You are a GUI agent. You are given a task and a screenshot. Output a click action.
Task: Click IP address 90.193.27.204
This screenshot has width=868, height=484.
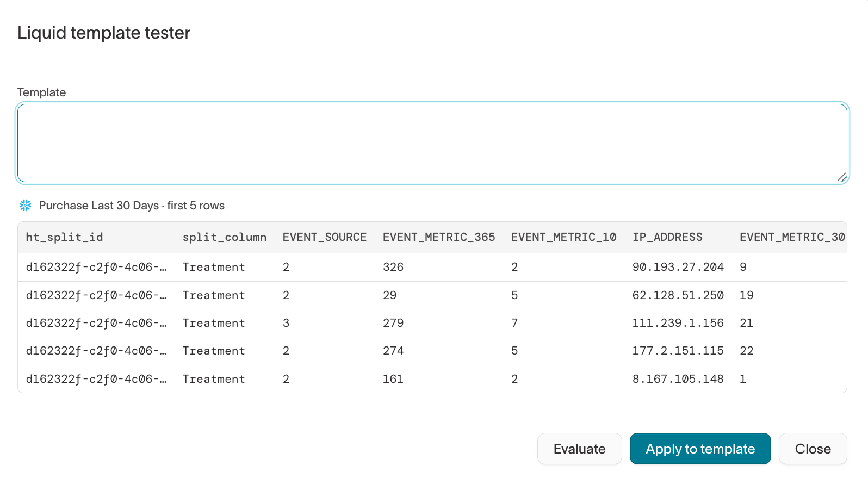click(x=678, y=267)
